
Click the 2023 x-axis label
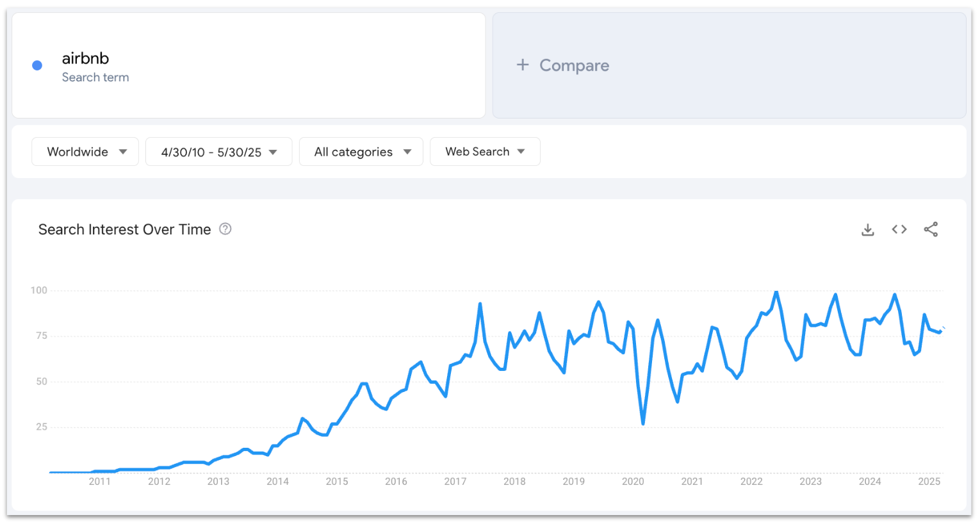point(811,482)
